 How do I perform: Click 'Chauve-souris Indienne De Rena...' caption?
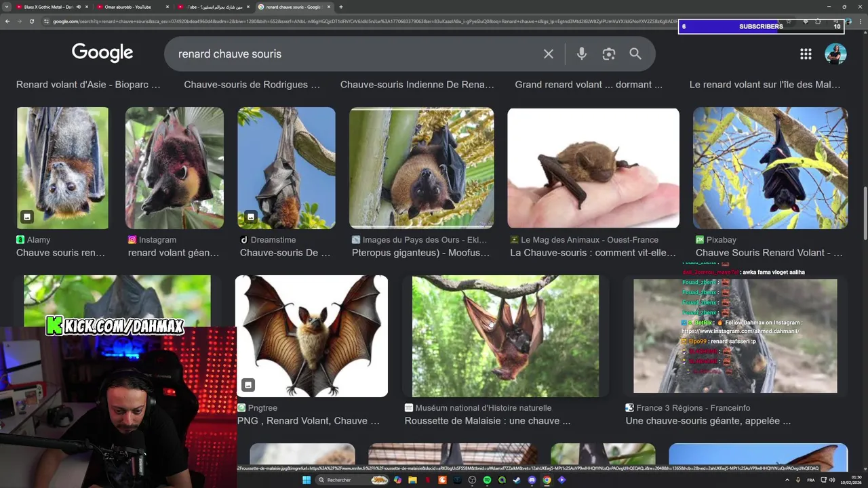[417, 85]
